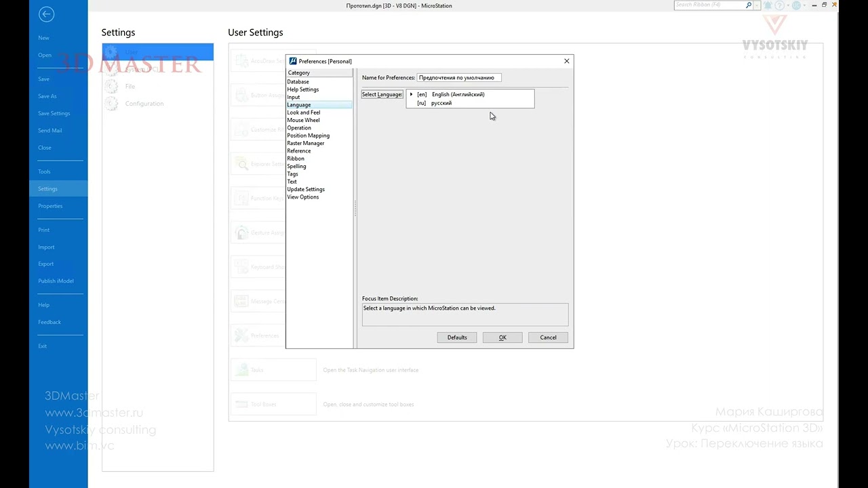The image size is (868, 488).
Task: Select Database in the Category list
Action: coord(319,81)
